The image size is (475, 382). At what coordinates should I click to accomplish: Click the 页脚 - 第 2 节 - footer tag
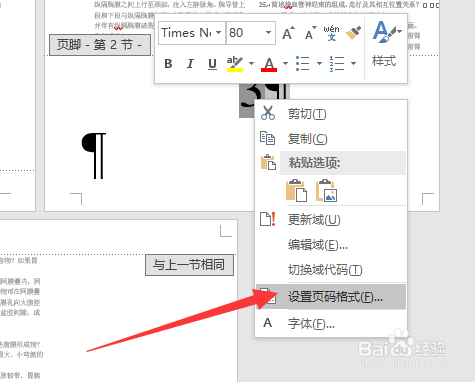click(100, 45)
